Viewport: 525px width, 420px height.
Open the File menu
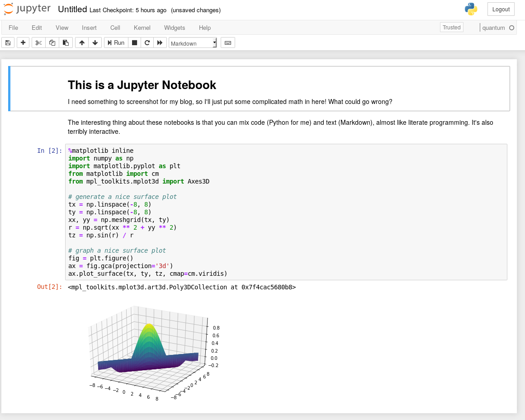14,28
